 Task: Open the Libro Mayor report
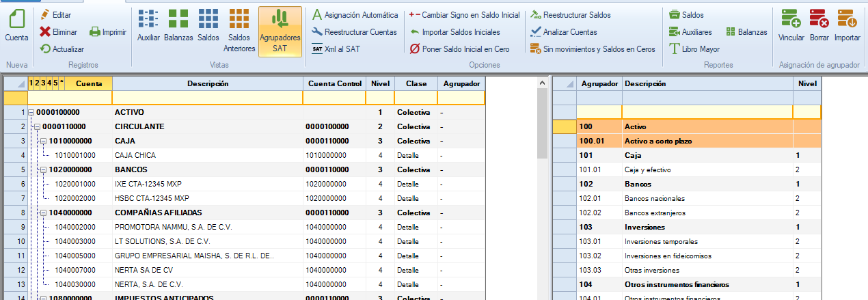coord(694,49)
